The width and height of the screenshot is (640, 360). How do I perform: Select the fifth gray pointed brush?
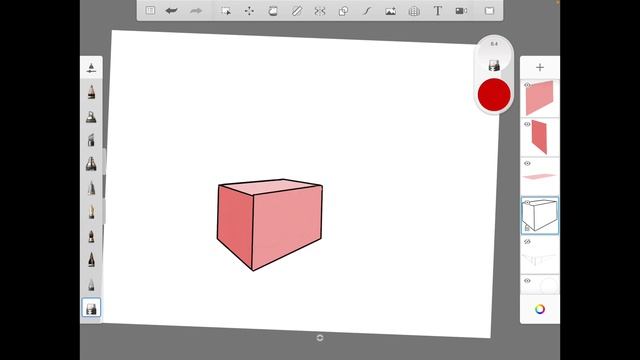click(x=91, y=188)
